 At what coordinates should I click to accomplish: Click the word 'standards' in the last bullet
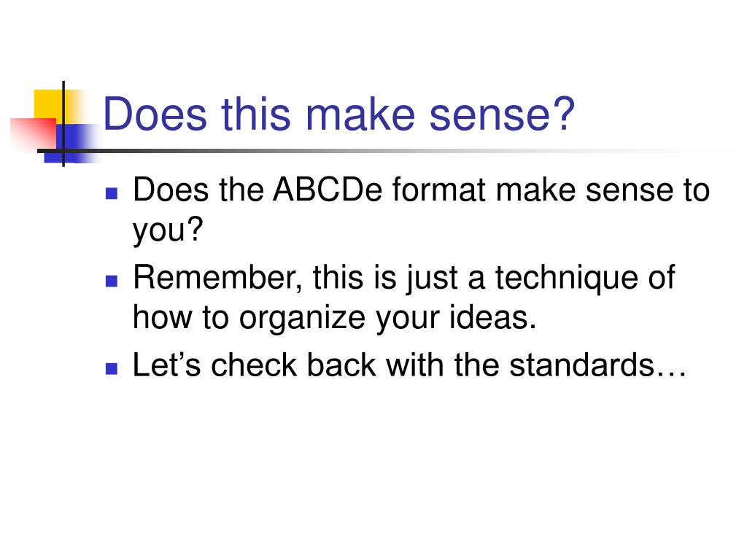581,365
